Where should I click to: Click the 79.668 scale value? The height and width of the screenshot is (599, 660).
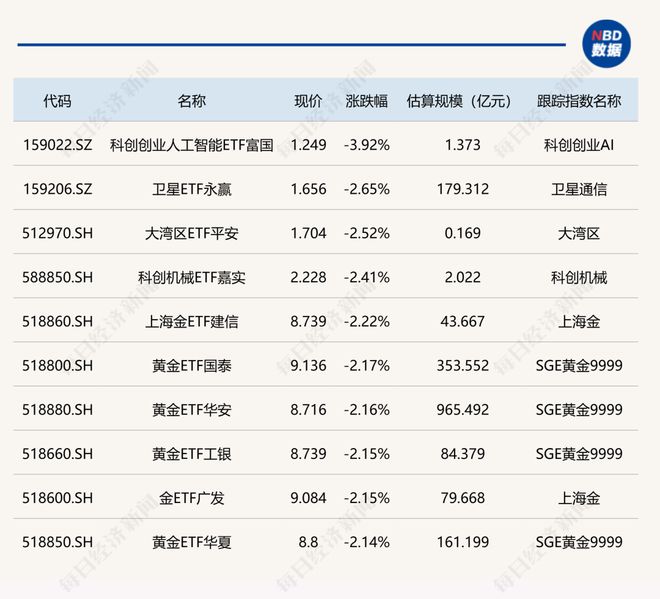463,498
